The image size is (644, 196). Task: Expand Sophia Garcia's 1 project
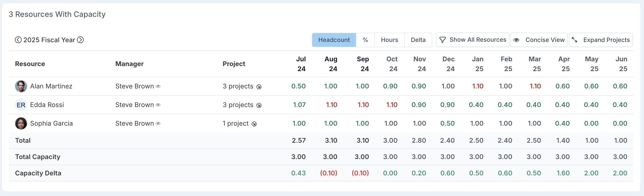tap(254, 124)
